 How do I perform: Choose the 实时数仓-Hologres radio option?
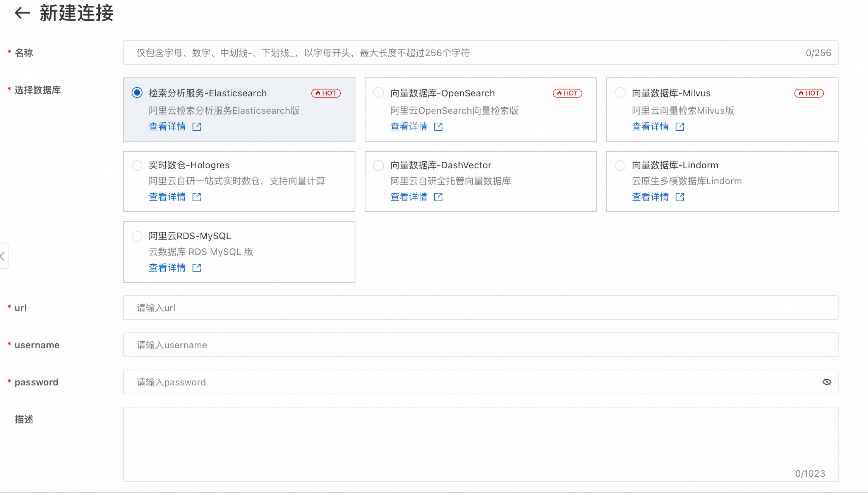pos(137,165)
